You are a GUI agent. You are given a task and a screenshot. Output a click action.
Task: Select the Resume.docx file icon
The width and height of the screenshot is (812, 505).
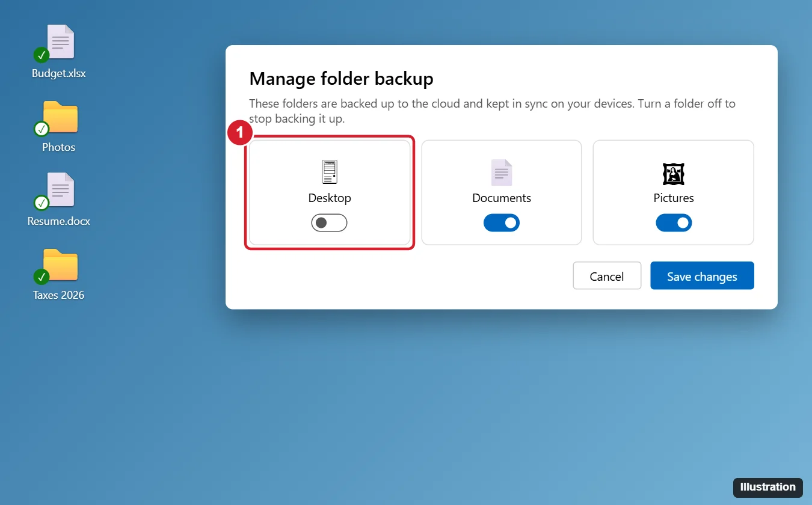click(x=61, y=190)
